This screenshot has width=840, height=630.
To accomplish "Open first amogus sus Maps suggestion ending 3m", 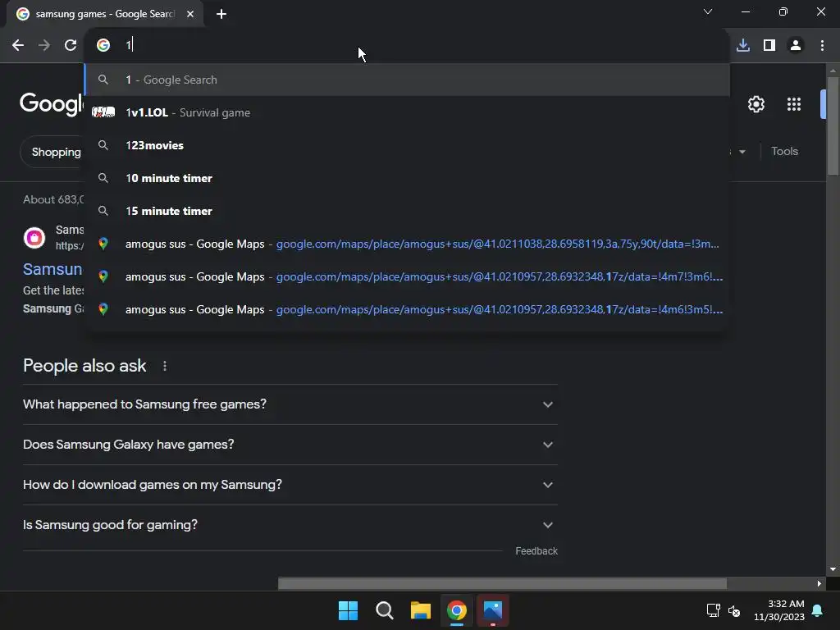I will (x=407, y=244).
